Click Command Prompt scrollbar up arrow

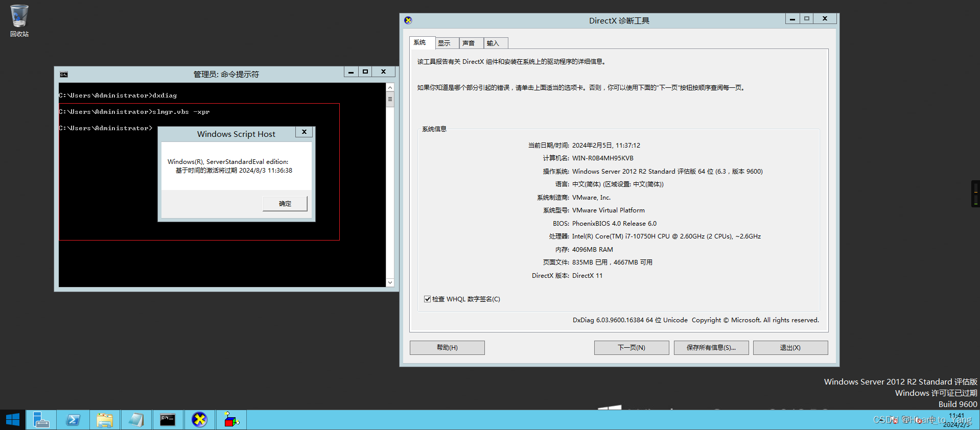pyautogui.click(x=390, y=87)
